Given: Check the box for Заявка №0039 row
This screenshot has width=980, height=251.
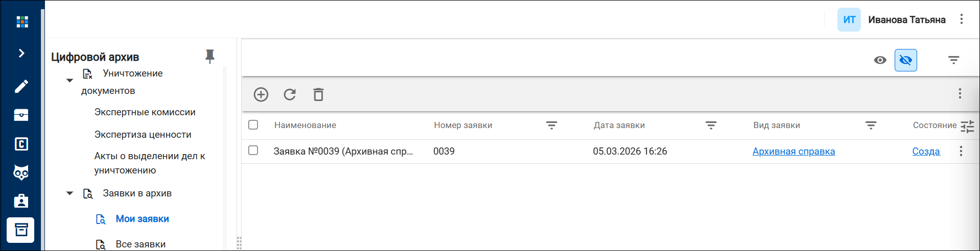Looking at the screenshot, I should (253, 150).
